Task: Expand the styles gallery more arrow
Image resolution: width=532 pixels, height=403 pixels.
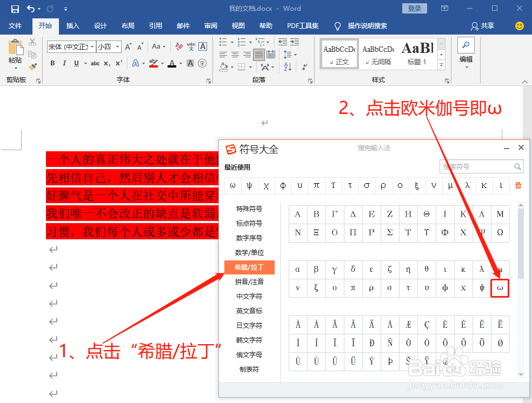Action: [441, 64]
